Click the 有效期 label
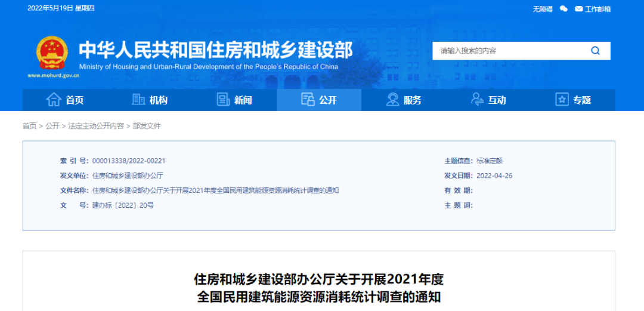The image size is (644, 311). (x=459, y=190)
